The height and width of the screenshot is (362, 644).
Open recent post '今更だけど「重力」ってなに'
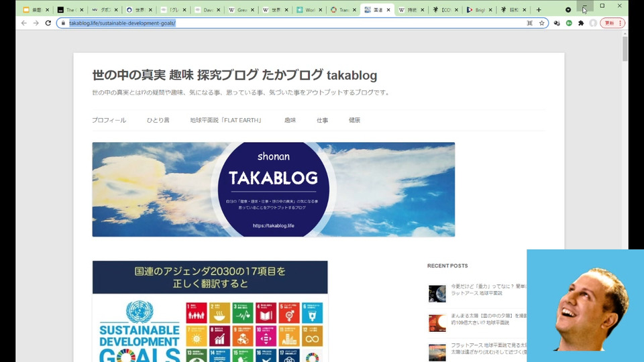489,290
